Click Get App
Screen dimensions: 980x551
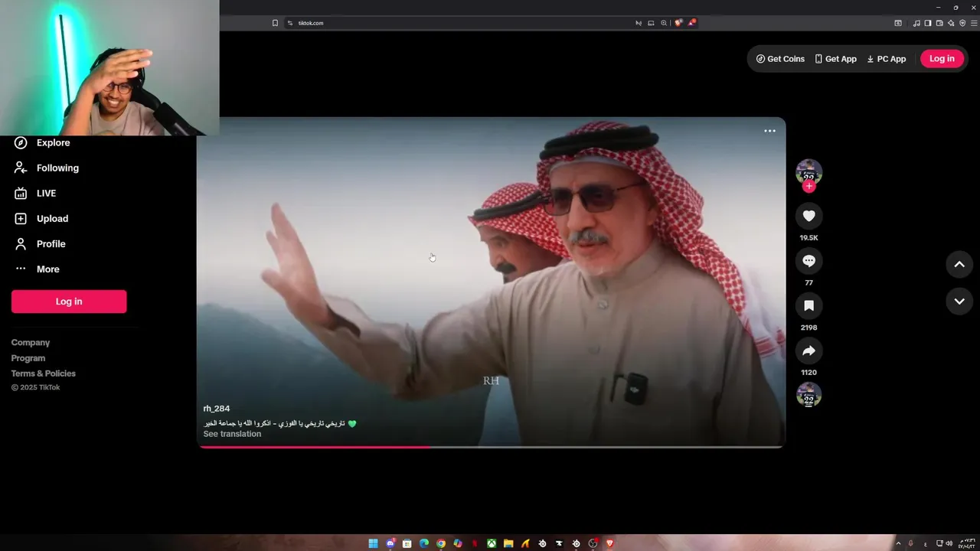[x=835, y=59]
